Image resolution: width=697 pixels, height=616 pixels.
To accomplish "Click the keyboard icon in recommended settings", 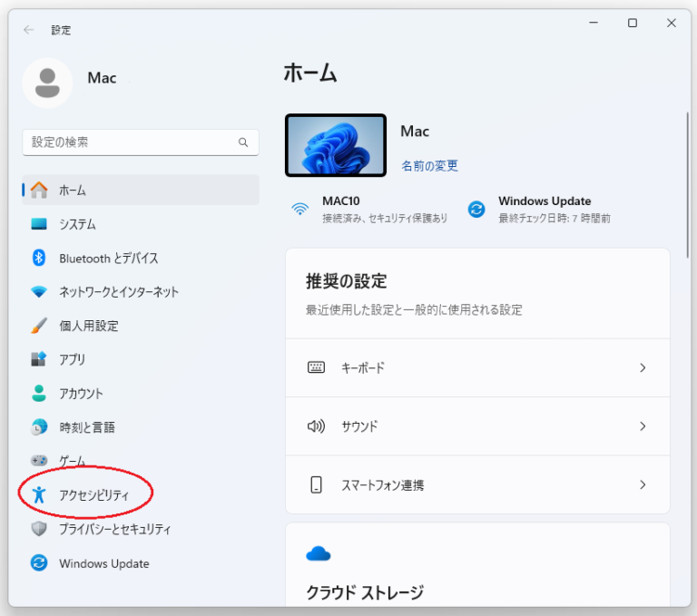I will [316, 367].
